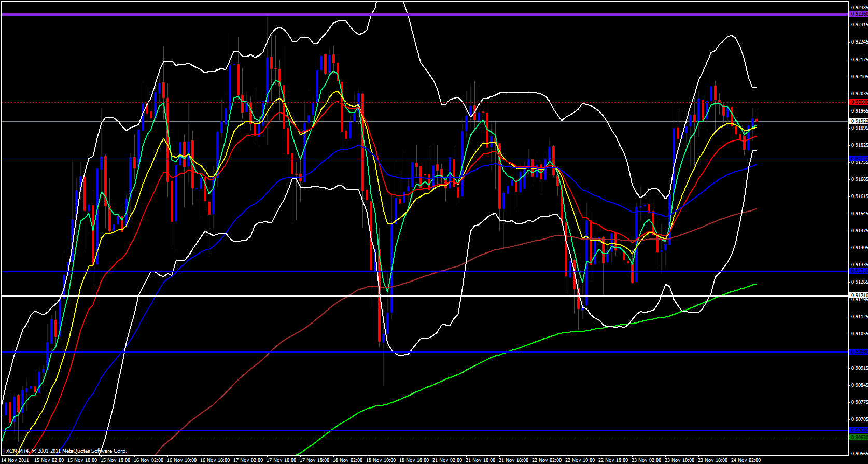Viewport: 868px width, 464px height.
Task: Select the red 0.92000 price level tag
Action: (x=859, y=102)
